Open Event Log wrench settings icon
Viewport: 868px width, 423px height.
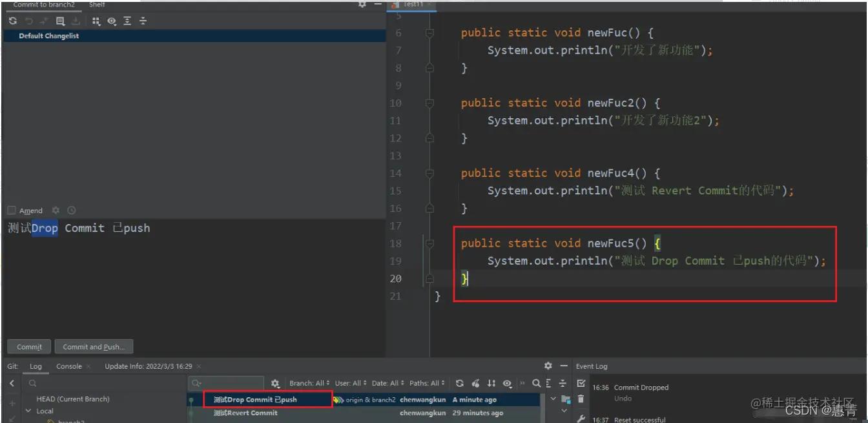pyautogui.click(x=581, y=419)
